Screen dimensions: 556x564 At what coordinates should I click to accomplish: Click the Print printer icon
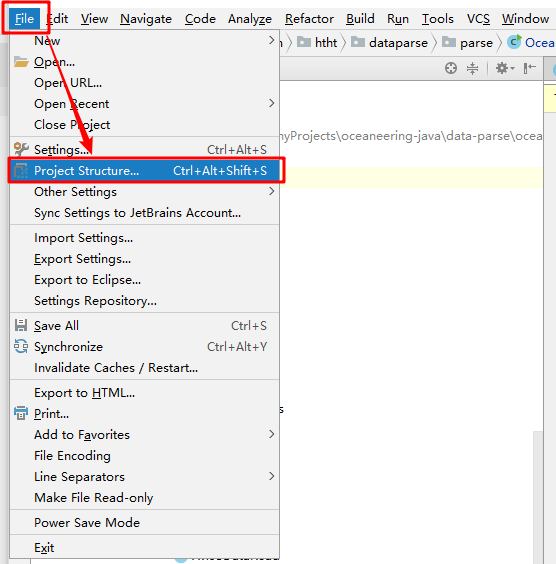pyautogui.click(x=21, y=413)
